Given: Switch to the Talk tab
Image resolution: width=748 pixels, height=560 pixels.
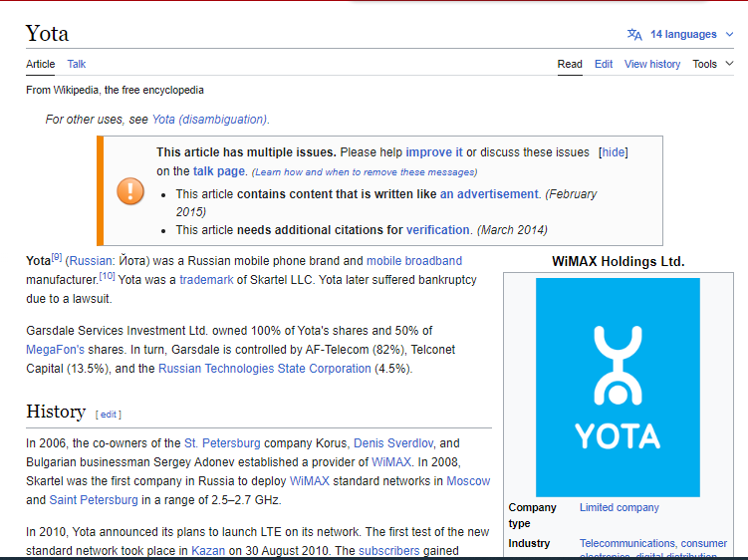Looking at the screenshot, I should 77,64.
